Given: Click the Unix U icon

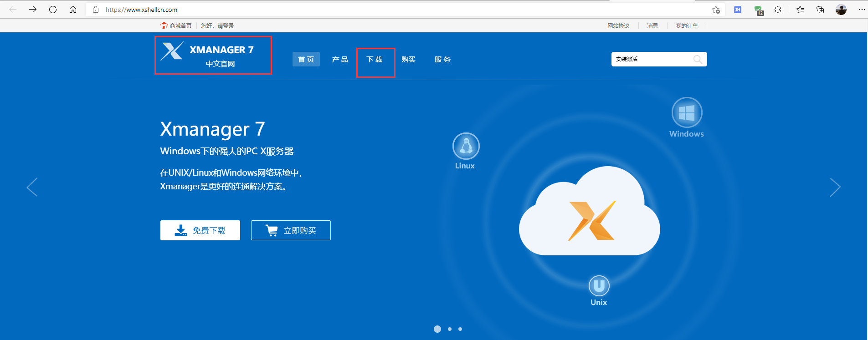Looking at the screenshot, I should [599, 286].
